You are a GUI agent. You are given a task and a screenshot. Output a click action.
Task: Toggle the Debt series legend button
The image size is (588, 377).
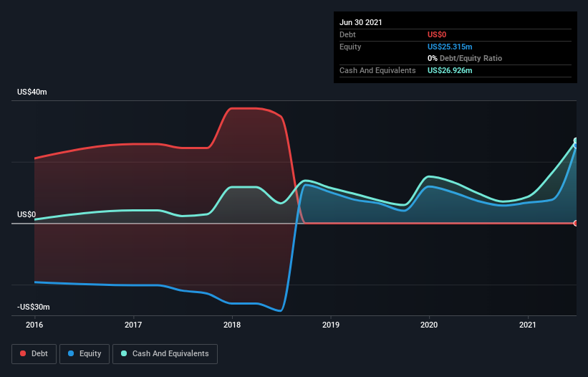(x=34, y=354)
